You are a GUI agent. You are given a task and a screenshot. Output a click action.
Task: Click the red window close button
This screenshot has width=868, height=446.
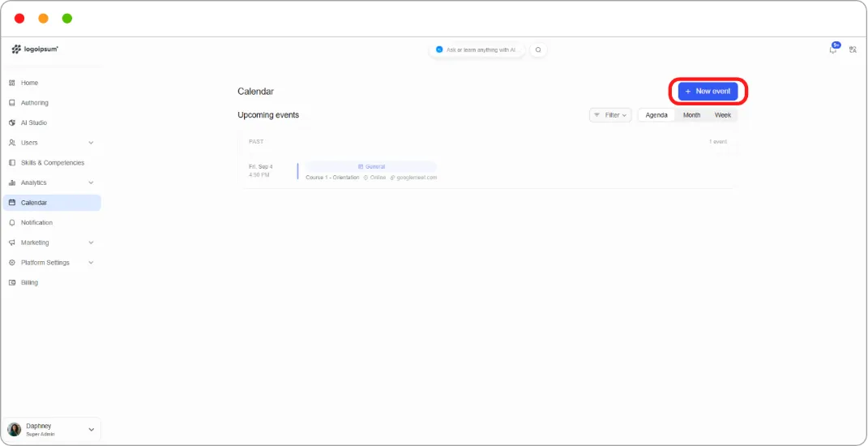[19, 19]
